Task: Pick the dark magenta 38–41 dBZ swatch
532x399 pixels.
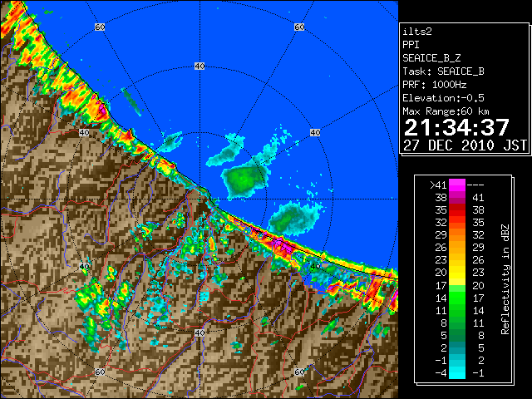Action: pos(457,198)
